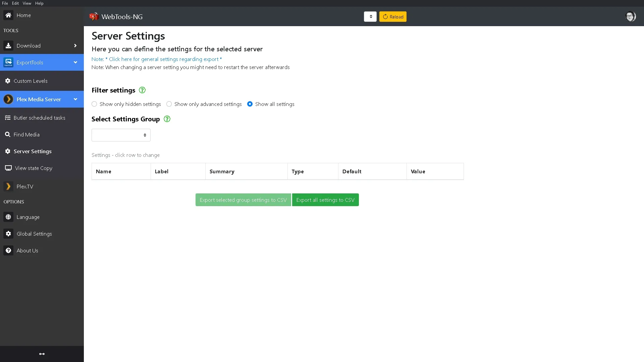Open the Help menu
Screen dimensions: 644x362
click(39, 3)
